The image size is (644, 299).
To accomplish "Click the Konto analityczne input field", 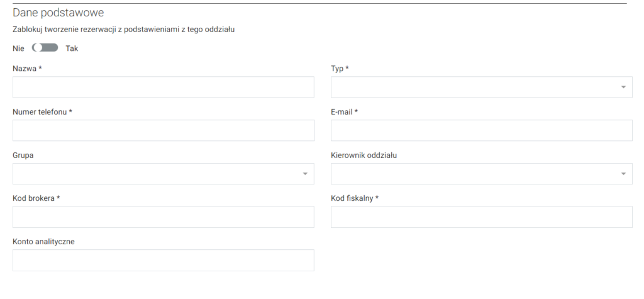I will click(x=163, y=260).
